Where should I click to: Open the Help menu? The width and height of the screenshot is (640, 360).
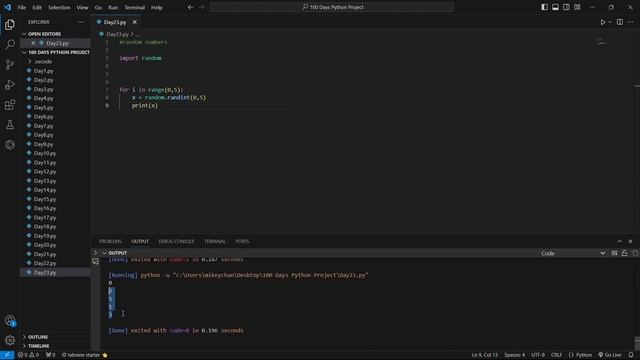[157, 7]
